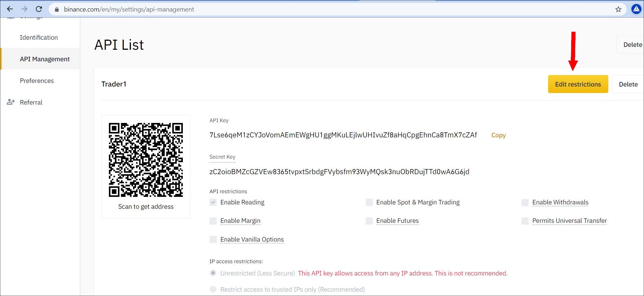This screenshot has height=296, width=644.
Task: Click the padlock site security icon
Action: (56, 9)
